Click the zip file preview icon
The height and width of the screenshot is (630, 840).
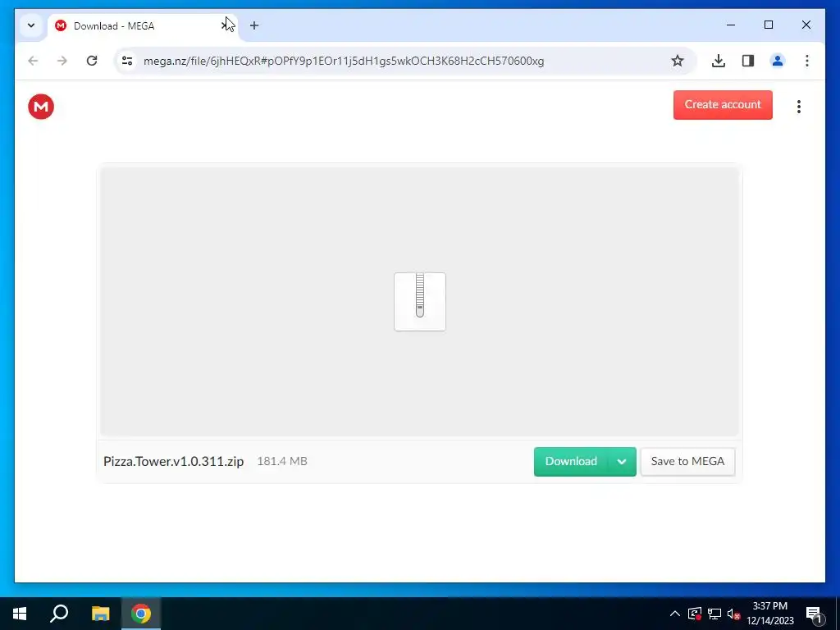[419, 302]
